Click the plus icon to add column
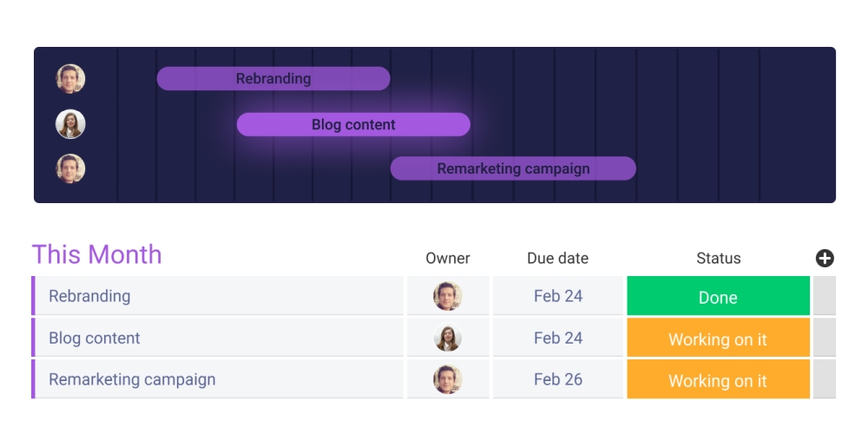 (825, 258)
